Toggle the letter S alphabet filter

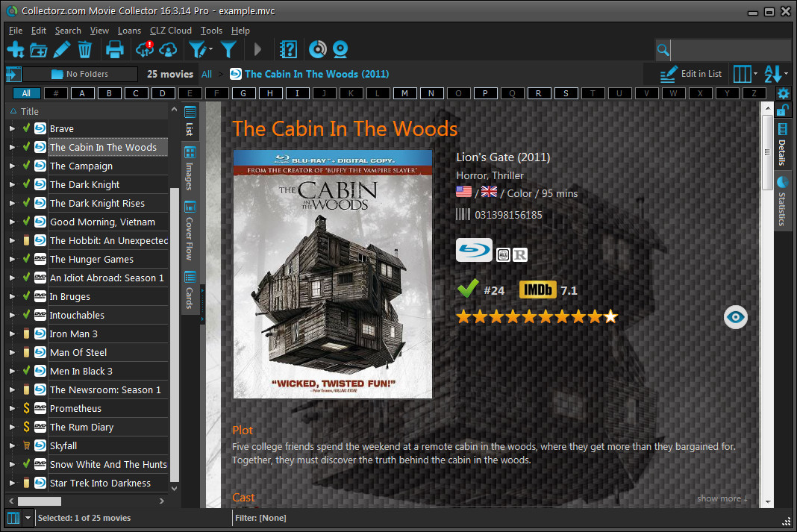coord(565,93)
